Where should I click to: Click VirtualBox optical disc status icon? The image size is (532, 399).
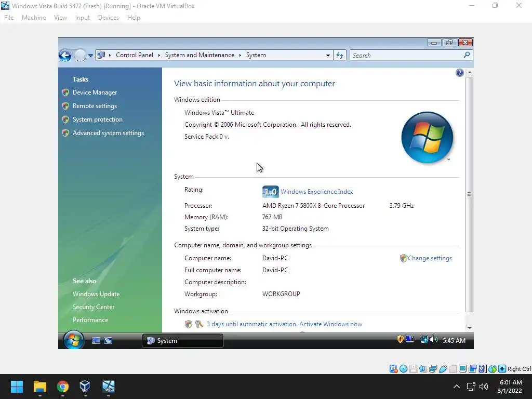403,369
